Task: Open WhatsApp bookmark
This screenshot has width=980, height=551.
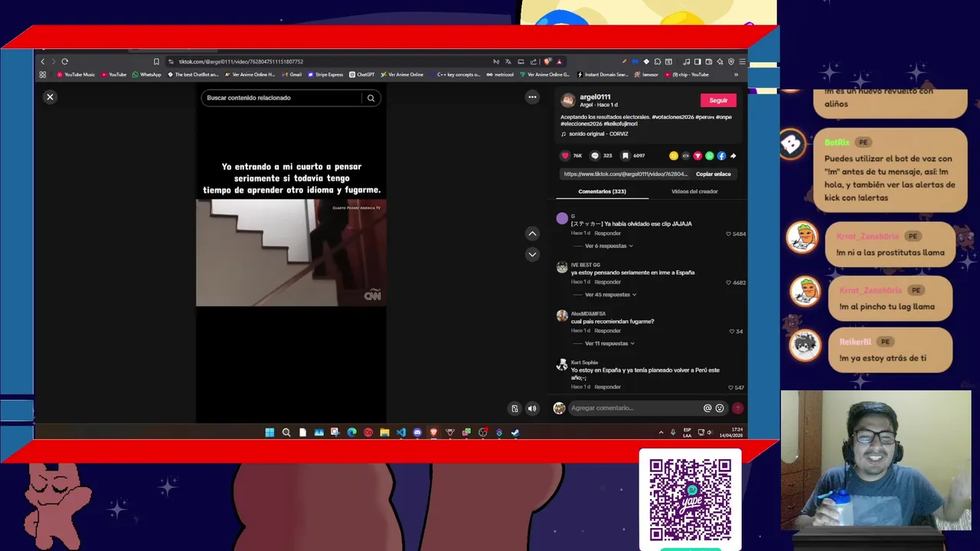Action: click(x=147, y=74)
